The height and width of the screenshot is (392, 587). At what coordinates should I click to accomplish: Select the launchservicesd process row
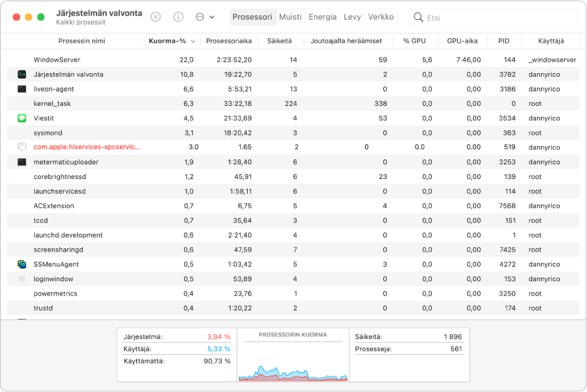pyautogui.click(x=293, y=191)
